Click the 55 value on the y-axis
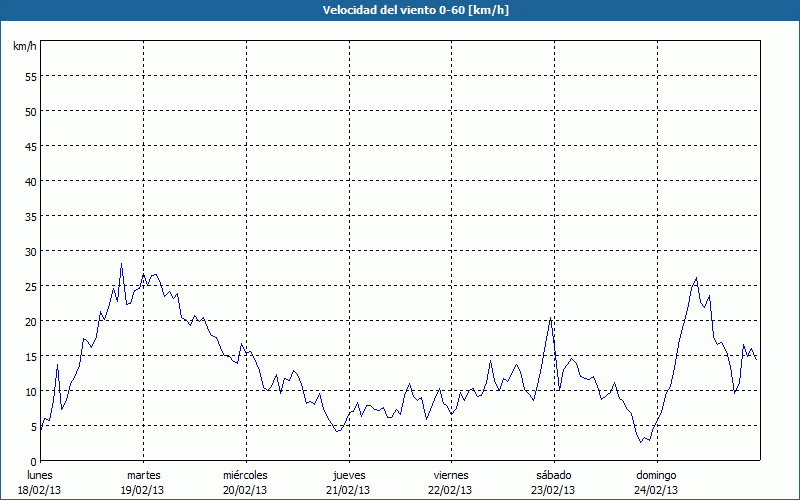 click(x=30, y=76)
